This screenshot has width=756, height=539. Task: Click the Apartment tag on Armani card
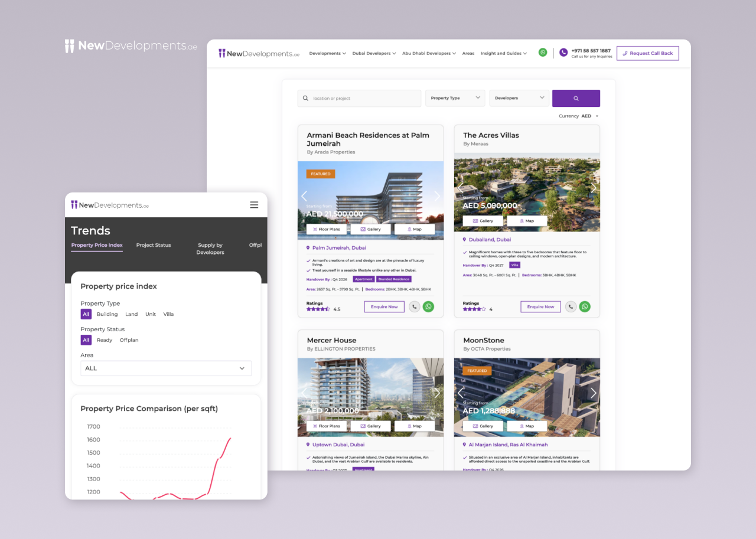click(x=364, y=279)
